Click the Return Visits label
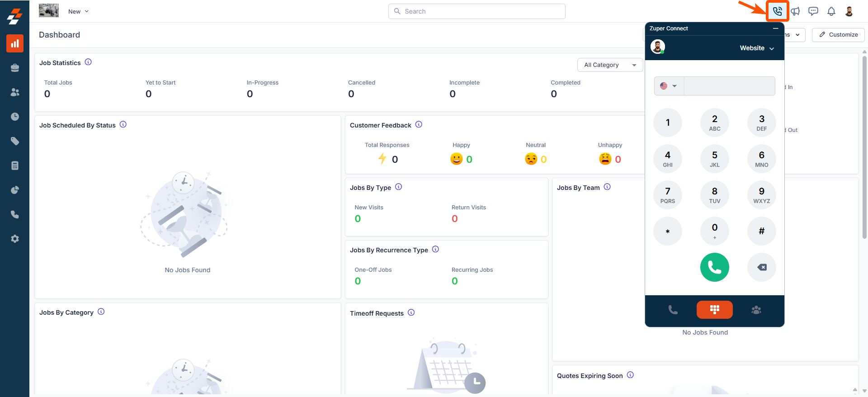This screenshot has height=397, width=868. coord(469,208)
